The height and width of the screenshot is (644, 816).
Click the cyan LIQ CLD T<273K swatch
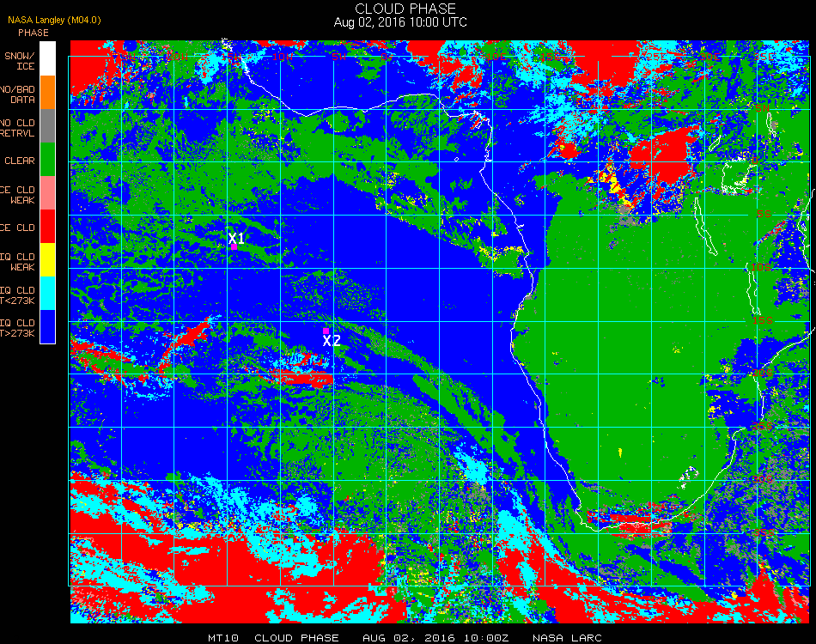tap(47, 294)
